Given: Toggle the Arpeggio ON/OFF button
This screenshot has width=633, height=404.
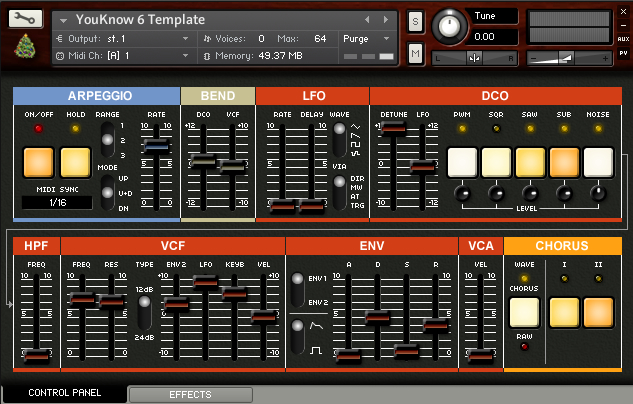Looking at the screenshot, I should coord(39,161).
